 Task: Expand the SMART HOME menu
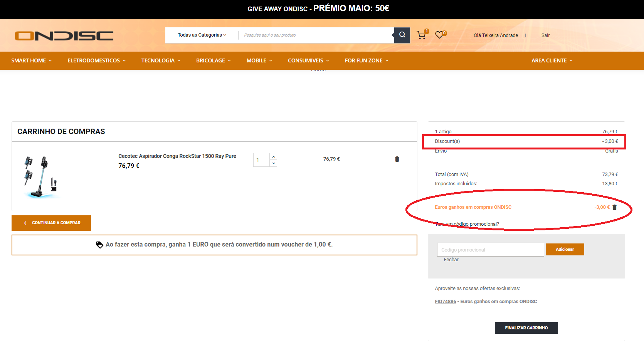point(31,60)
